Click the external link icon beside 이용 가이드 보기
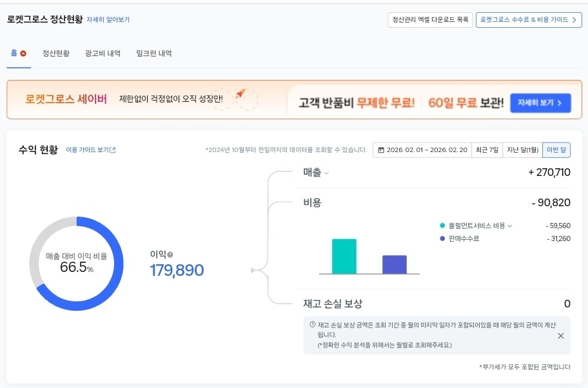Image resolution: width=588 pixels, height=388 pixels. (112, 150)
